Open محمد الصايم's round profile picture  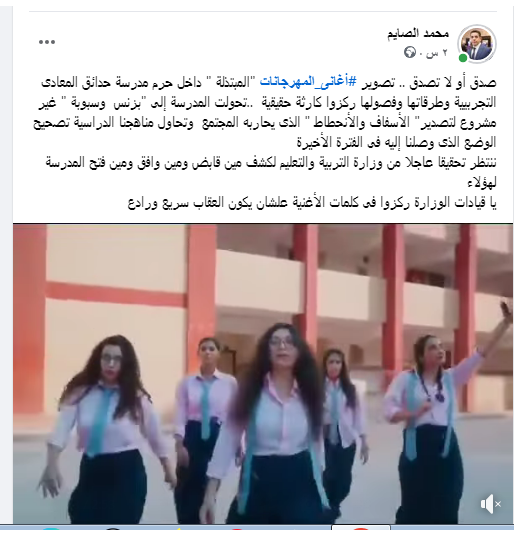[477, 44]
